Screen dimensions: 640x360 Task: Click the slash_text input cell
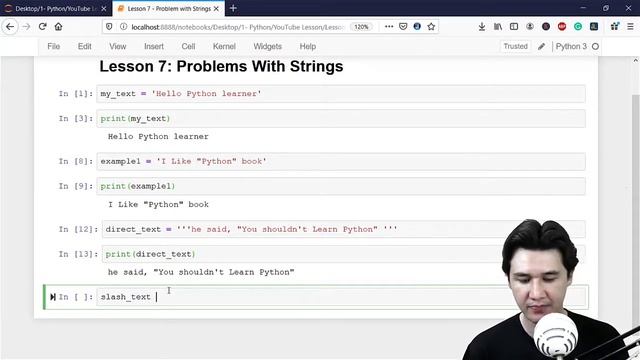[342, 297]
